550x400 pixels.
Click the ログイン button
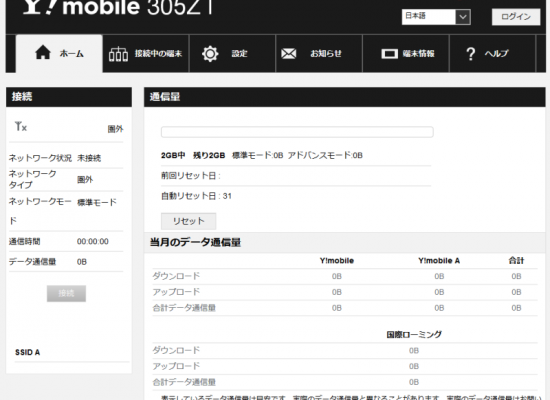click(516, 17)
